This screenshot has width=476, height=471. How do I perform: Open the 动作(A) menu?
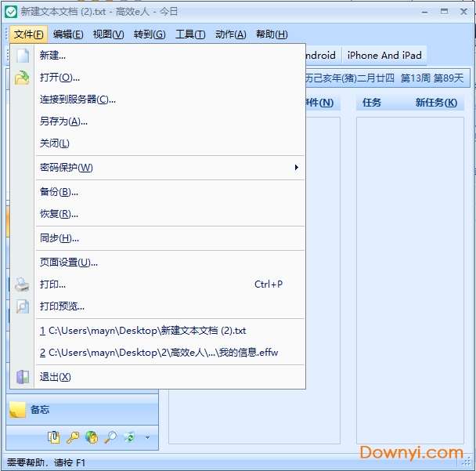coord(231,34)
